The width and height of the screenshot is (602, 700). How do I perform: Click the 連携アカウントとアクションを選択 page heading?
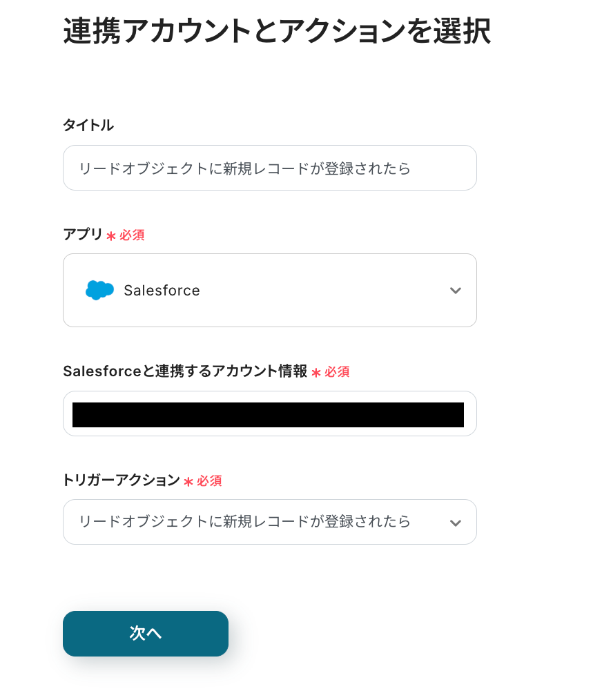pyautogui.click(x=277, y=31)
